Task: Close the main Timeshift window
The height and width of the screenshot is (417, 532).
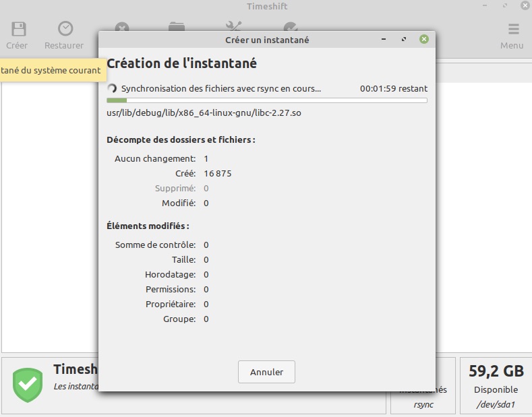Action: tap(524, 6)
